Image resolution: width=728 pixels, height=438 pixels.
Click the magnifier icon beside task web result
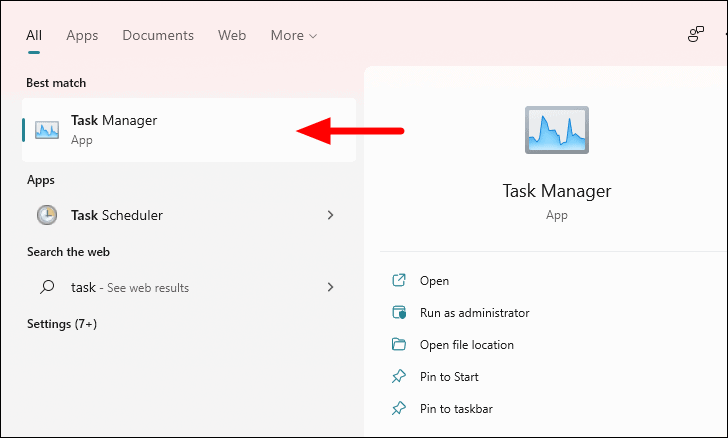coord(47,287)
